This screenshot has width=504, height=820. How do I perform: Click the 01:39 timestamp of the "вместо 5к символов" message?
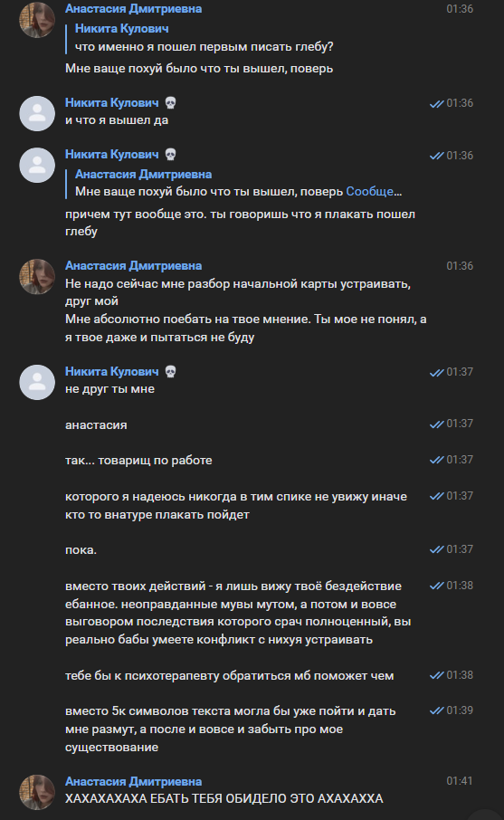tap(460, 710)
